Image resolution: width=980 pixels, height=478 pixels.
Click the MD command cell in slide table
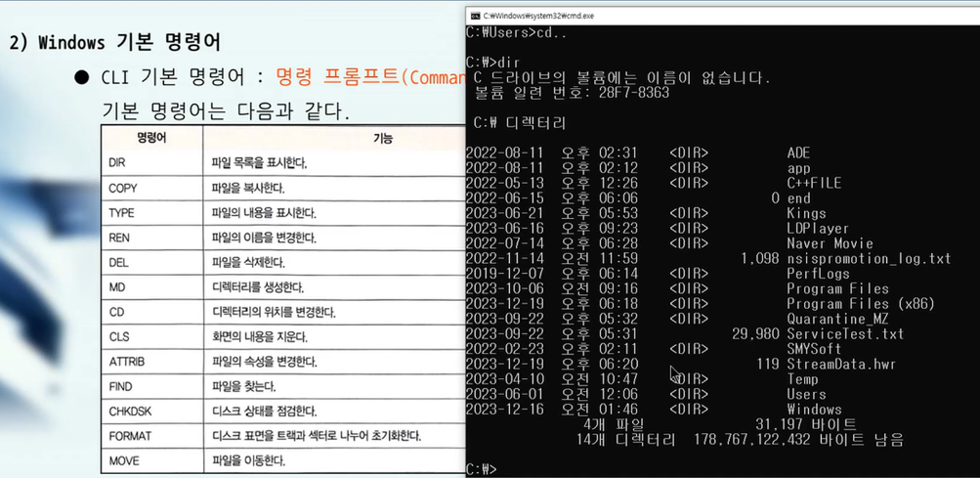pyautogui.click(x=151, y=287)
